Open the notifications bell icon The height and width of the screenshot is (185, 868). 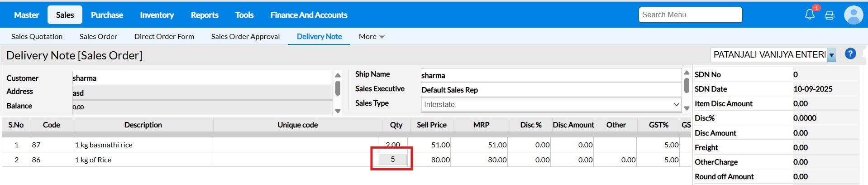coord(810,15)
